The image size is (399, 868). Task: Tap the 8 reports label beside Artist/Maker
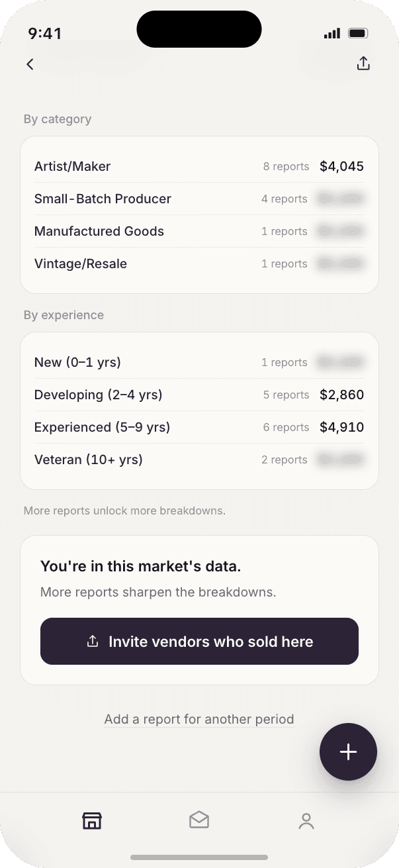[x=286, y=166]
